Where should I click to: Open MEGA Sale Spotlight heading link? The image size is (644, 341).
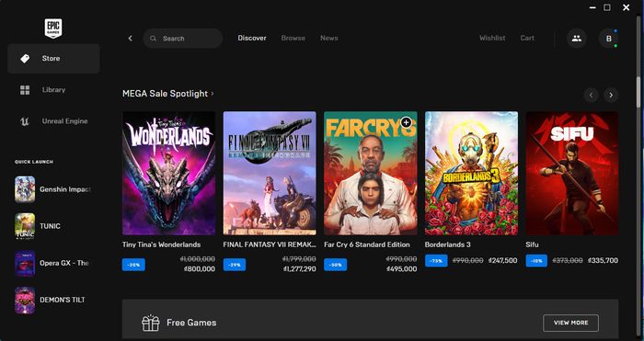point(165,94)
